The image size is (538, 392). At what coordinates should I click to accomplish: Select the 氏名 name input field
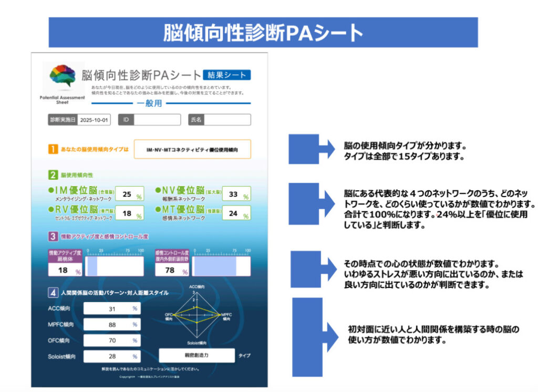click(227, 120)
